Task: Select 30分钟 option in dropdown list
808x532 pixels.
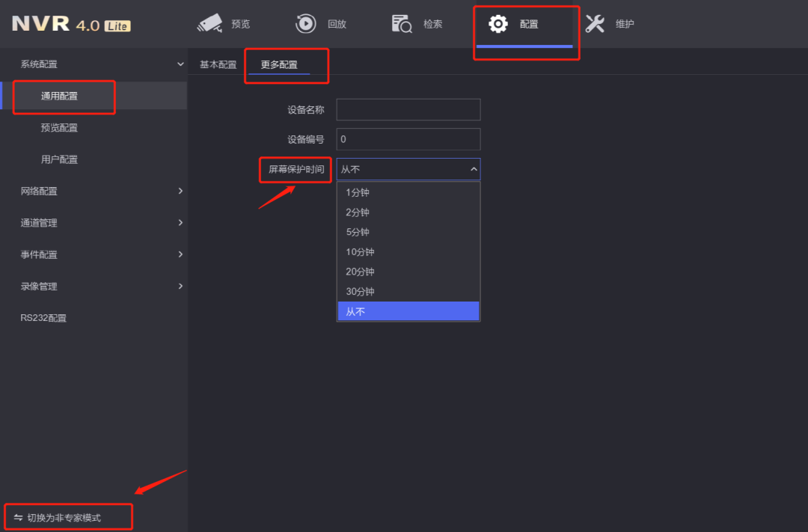Action: 360,292
